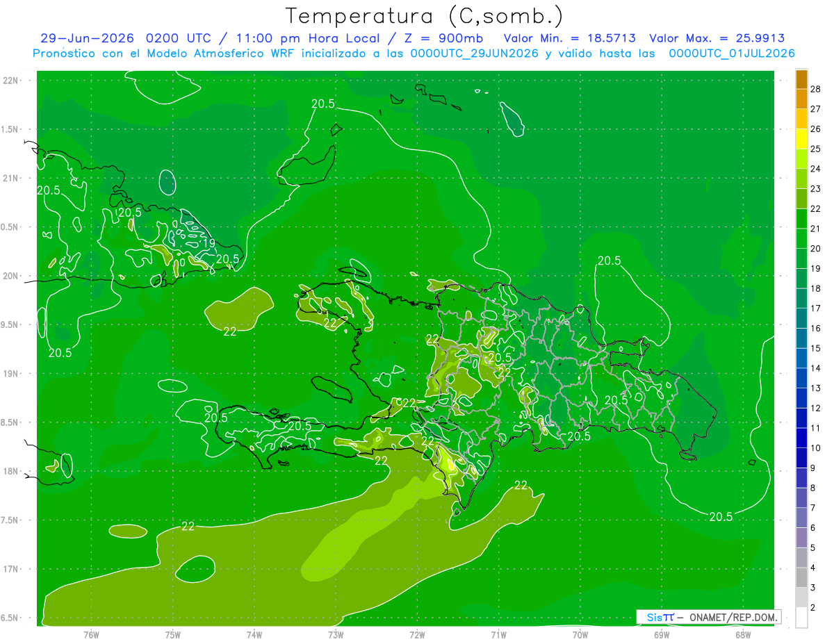The width and height of the screenshot is (834, 644).
Task: Click the legend value "8"
Action: [x=813, y=488]
